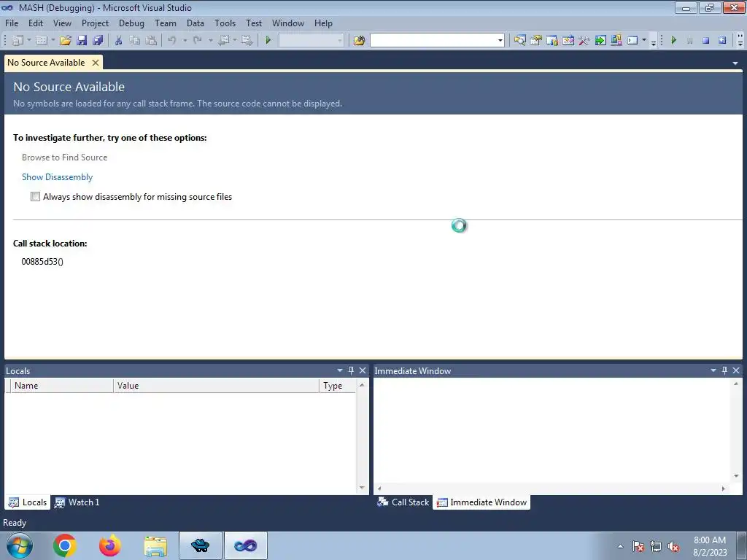Click inside the Find text input field
The image size is (747, 560).
point(433,41)
